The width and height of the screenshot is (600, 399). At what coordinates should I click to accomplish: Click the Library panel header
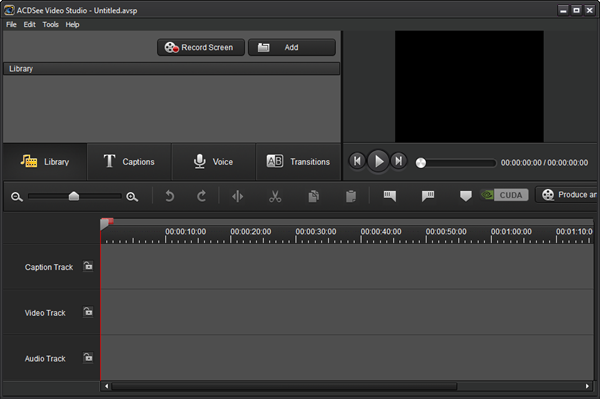point(171,69)
